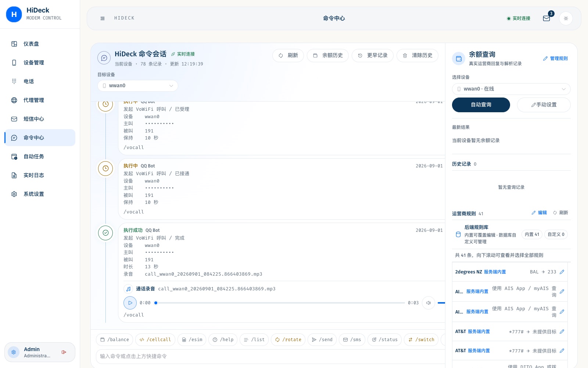Edit the AT&T *777# first rule pencil
The image size is (588, 368).
[562, 332]
